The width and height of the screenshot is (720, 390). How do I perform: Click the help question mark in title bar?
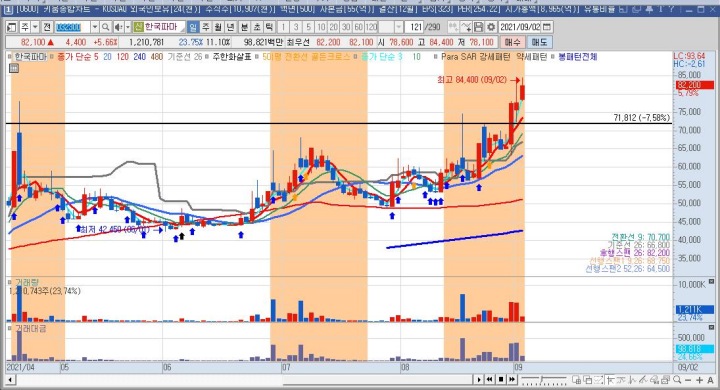[672, 9]
